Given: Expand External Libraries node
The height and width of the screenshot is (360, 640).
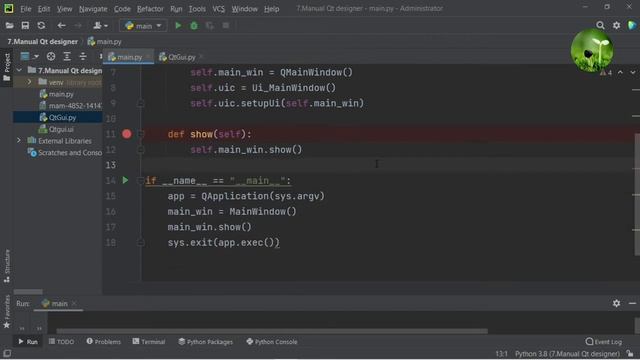Looking at the screenshot, I should pos(19,141).
